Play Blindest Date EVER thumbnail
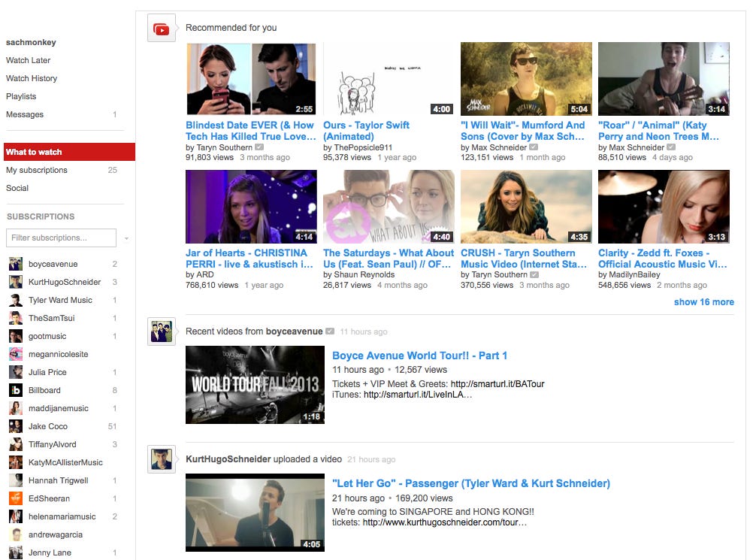Viewport: 753px width, 560px height. 251,79
